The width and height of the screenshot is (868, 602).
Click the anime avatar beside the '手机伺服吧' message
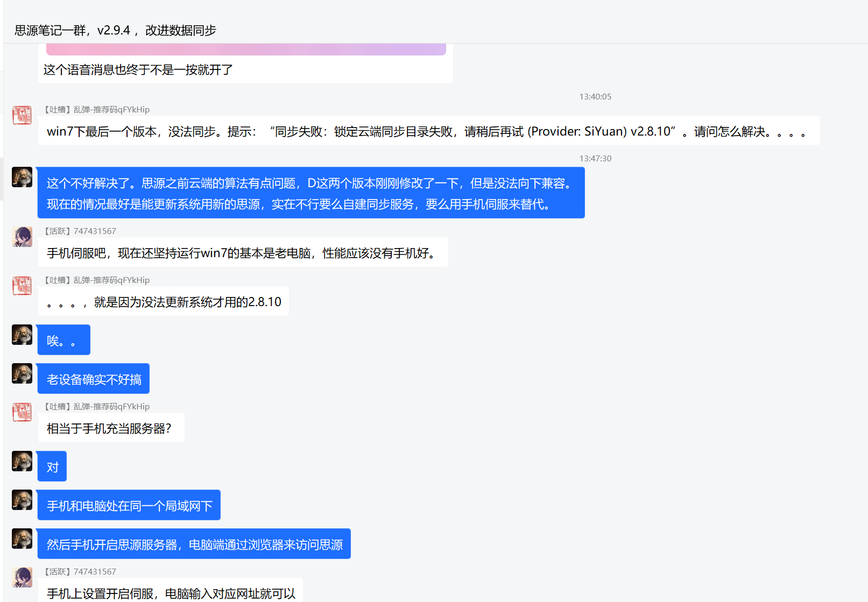pyautogui.click(x=22, y=237)
